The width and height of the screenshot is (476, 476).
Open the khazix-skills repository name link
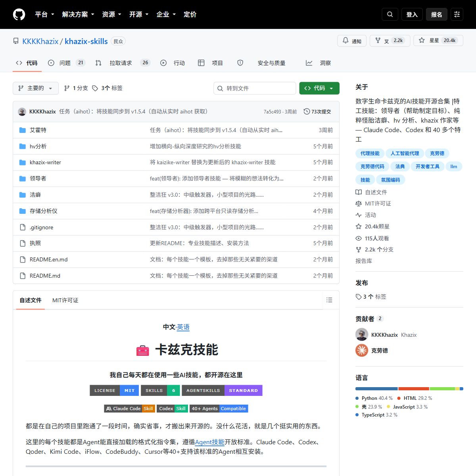pyautogui.click(x=86, y=41)
